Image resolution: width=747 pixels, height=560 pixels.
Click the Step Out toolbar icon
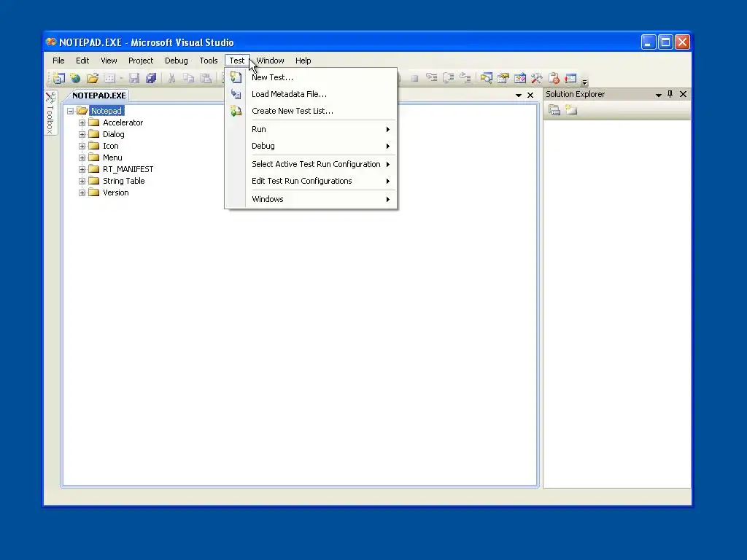pos(465,77)
